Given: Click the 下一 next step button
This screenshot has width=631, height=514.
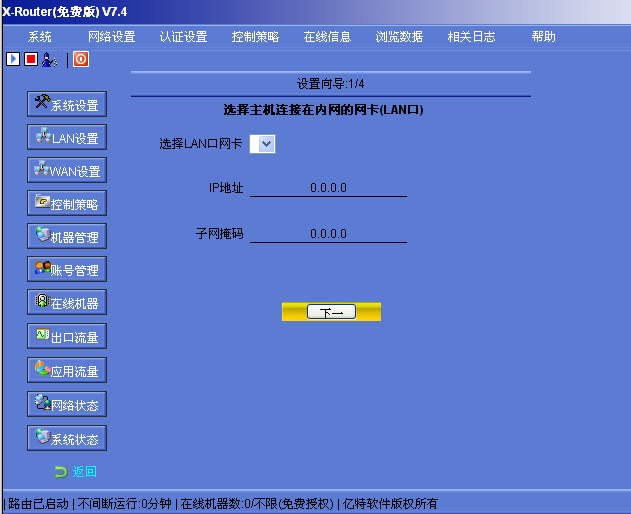Looking at the screenshot, I should (331, 312).
